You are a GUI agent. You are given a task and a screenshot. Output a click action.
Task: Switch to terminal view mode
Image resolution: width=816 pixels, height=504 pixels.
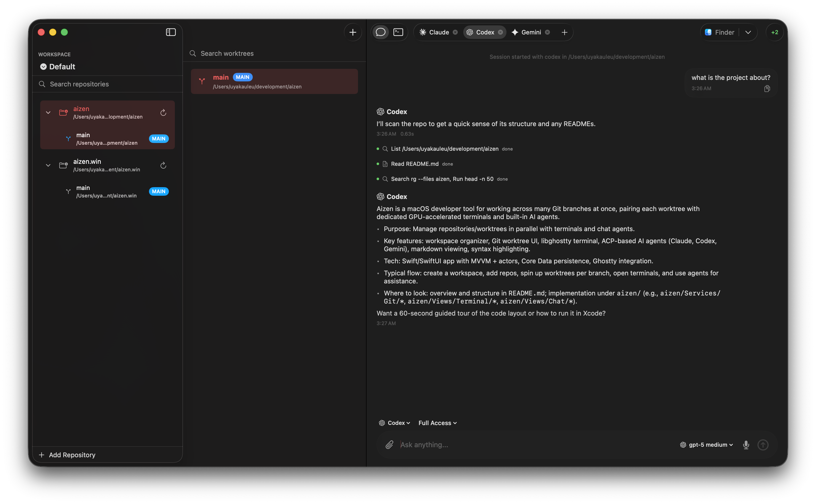tap(398, 32)
